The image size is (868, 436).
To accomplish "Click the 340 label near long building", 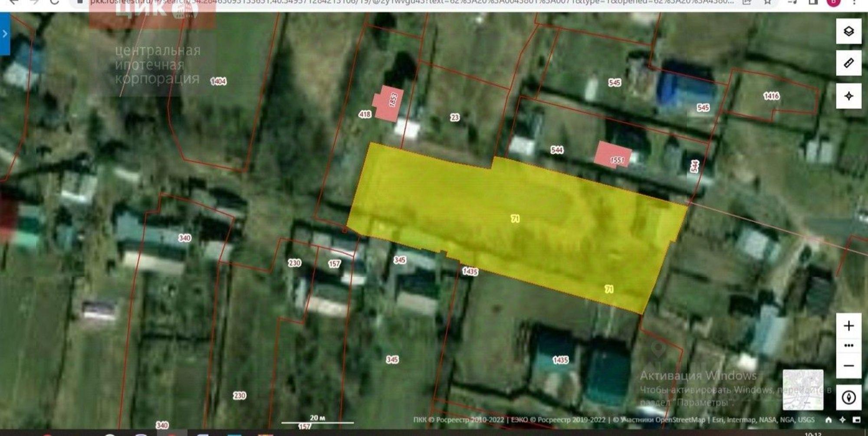I will (x=185, y=238).
